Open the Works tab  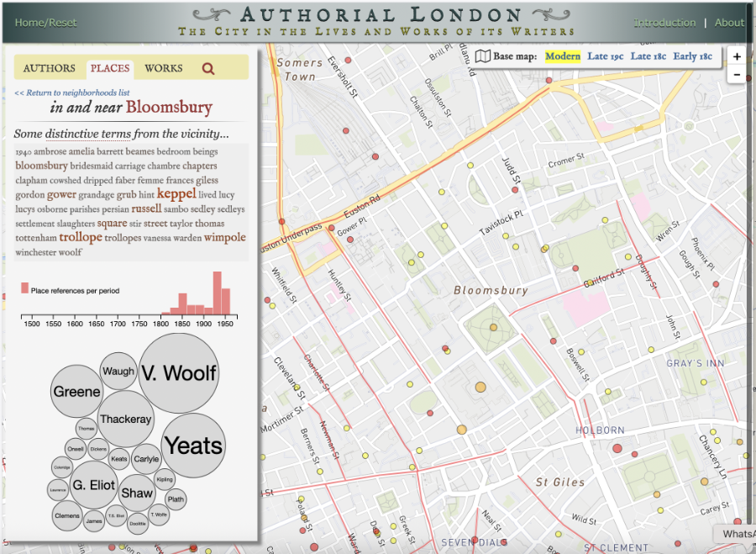(x=163, y=68)
